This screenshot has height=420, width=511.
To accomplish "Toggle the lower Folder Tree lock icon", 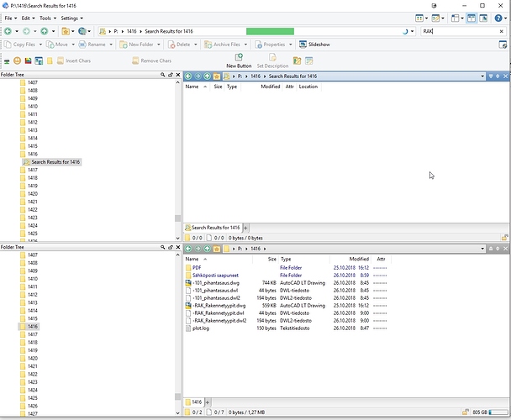I will (171, 247).
